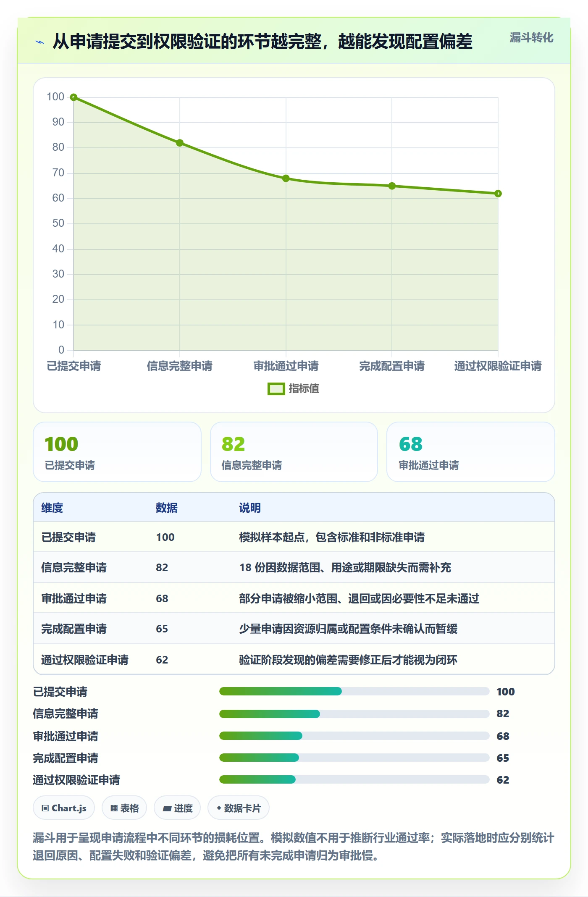The width and height of the screenshot is (588, 897).
Task: Click the 漏斗转化 tag in the header
Action: click(531, 38)
